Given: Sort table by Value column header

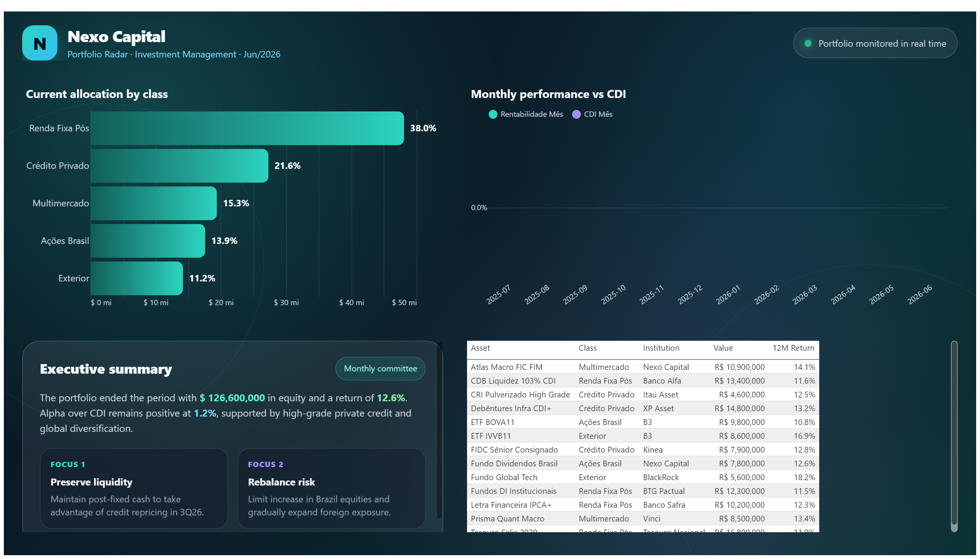Looking at the screenshot, I should pyautogui.click(x=723, y=348).
